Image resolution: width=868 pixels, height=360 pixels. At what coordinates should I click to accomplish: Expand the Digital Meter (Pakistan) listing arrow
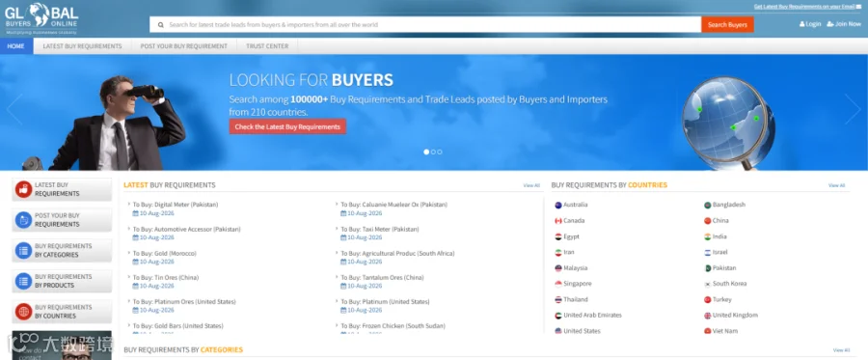tap(128, 205)
